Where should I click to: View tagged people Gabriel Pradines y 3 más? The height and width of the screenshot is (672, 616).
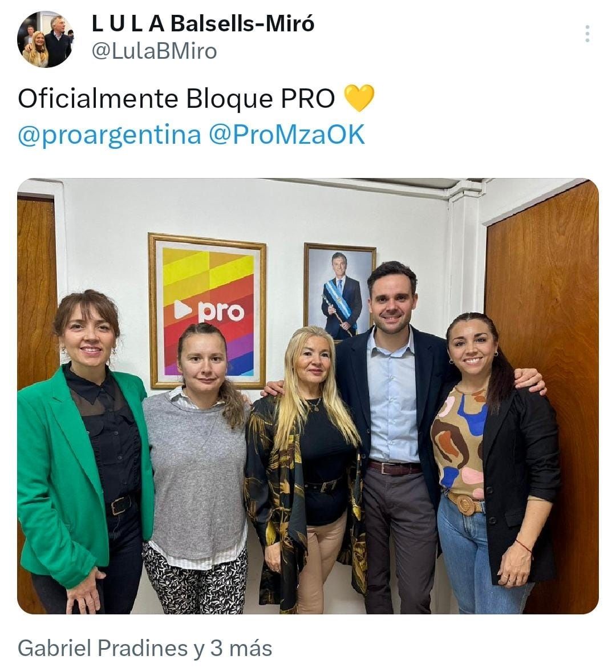tap(145, 648)
